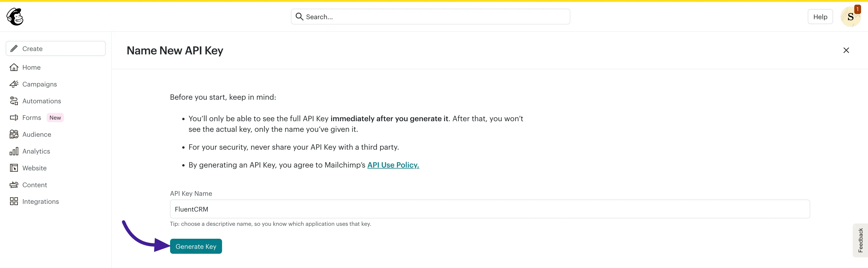The image size is (868, 268).
Task: Click the Create pencil icon
Action: 14,49
